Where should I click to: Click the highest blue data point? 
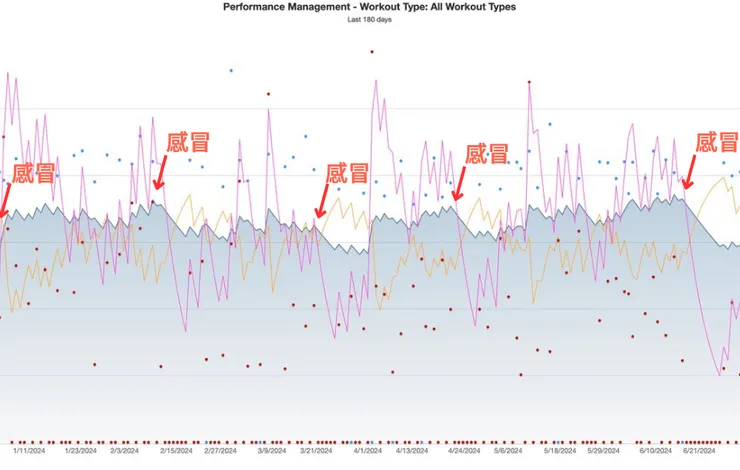[x=231, y=71]
